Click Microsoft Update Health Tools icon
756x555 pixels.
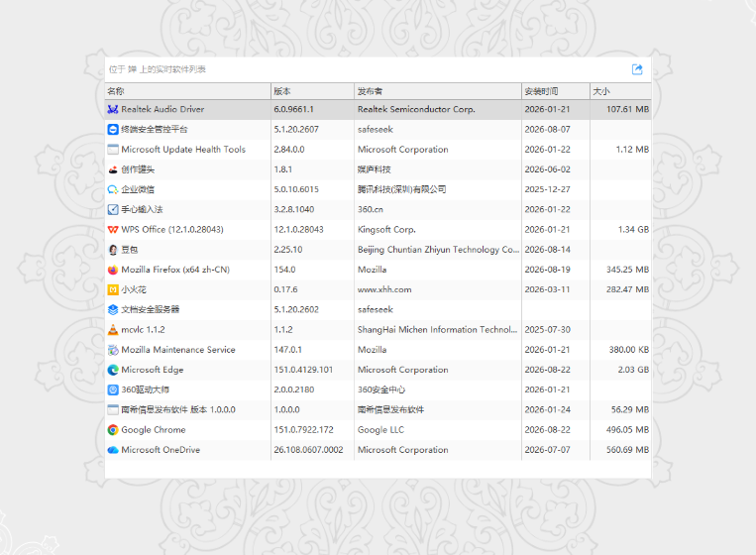coord(113,150)
